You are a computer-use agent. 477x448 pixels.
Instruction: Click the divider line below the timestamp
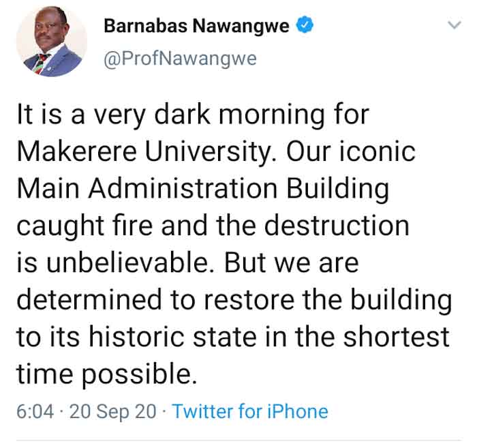click(238, 440)
